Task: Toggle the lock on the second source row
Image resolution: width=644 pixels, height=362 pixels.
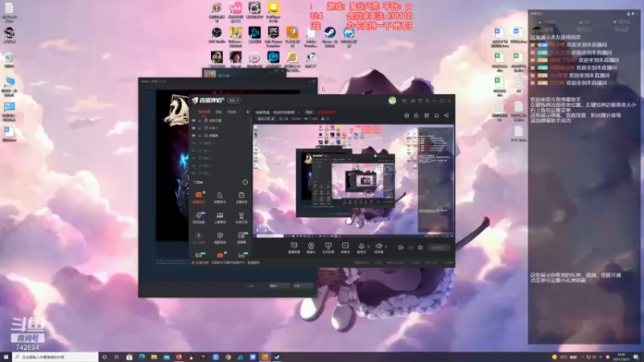Action: pyautogui.click(x=200, y=128)
